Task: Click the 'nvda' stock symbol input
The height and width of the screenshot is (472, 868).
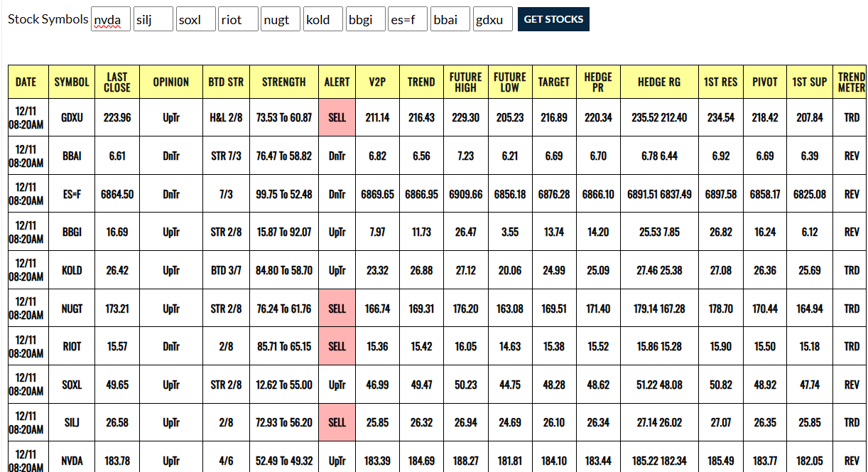Action: point(111,20)
